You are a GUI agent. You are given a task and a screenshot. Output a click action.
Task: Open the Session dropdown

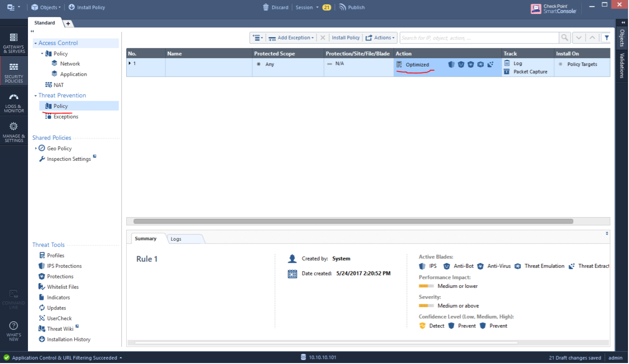[306, 7]
